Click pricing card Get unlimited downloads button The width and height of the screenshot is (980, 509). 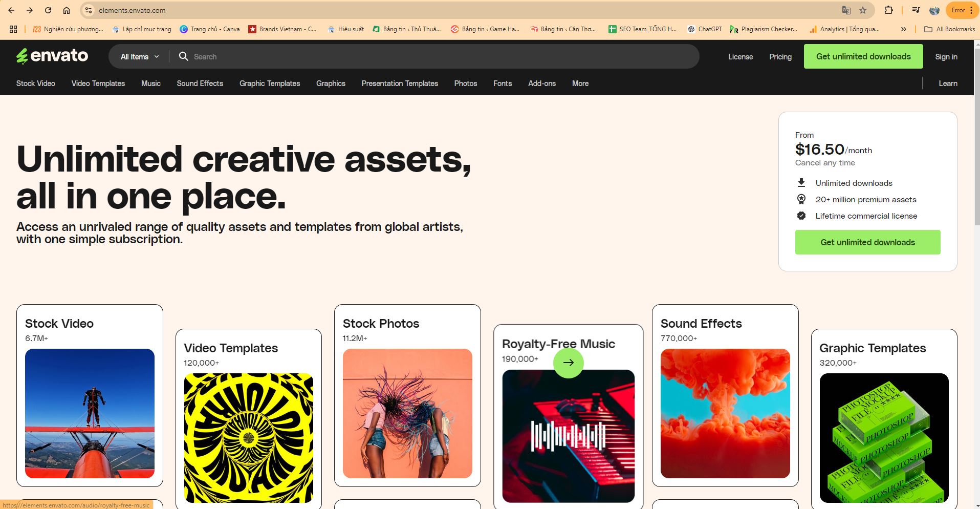coord(867,242)
